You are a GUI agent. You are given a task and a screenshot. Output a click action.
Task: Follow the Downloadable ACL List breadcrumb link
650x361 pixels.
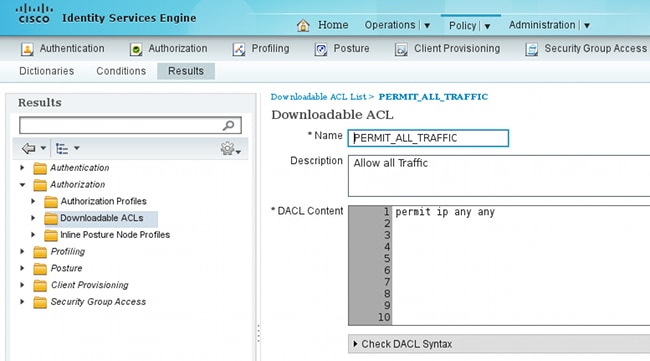(x=318, y=97)
